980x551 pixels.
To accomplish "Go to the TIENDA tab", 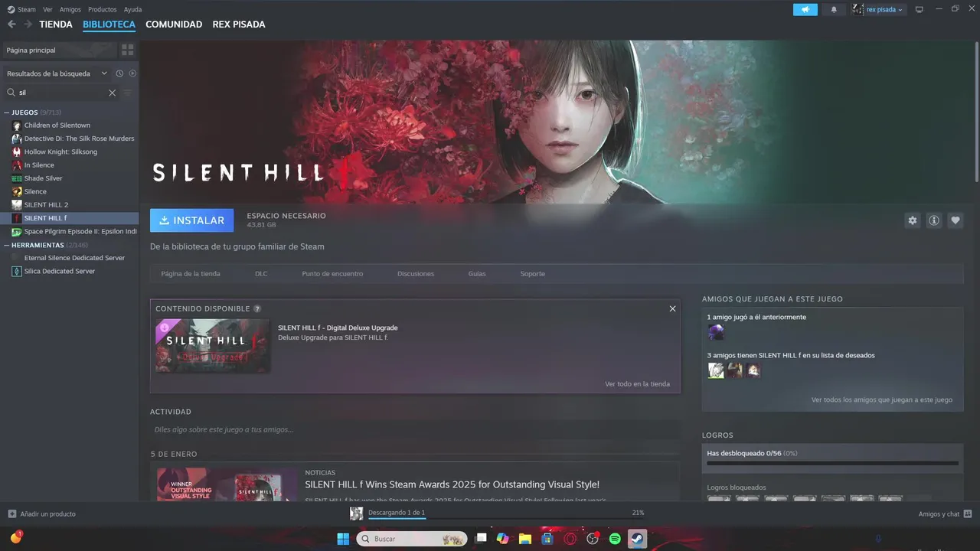I will (x=56, y=24).
